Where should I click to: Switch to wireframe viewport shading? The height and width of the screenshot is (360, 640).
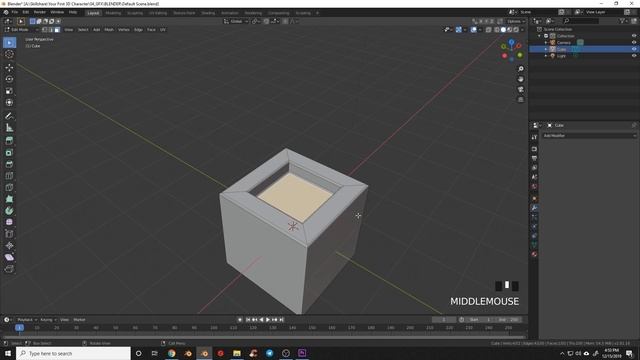point(497,30)
